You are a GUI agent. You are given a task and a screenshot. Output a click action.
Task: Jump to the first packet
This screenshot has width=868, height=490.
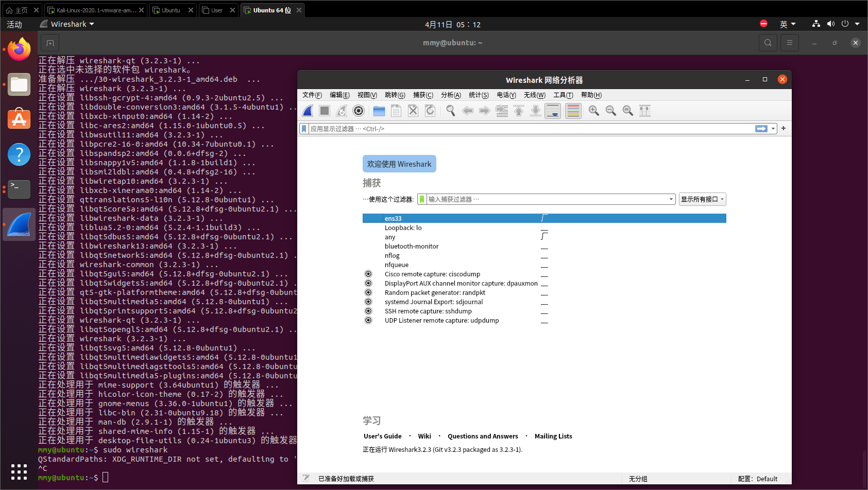click(519, 111)
